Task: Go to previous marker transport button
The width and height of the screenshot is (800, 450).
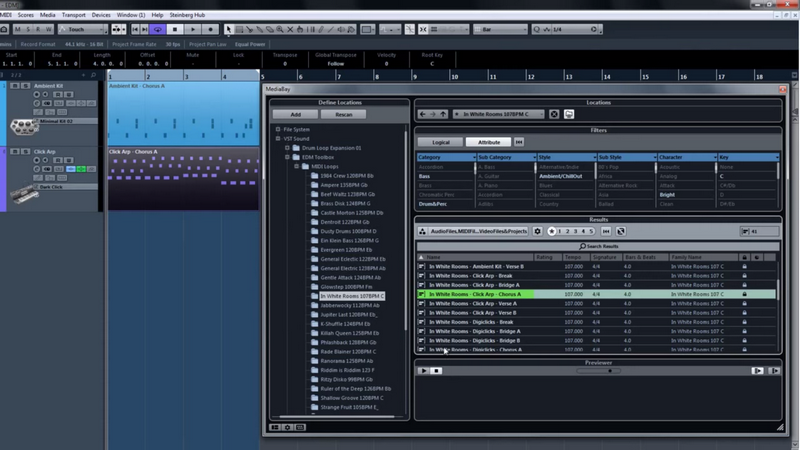Action: [135, 30]
